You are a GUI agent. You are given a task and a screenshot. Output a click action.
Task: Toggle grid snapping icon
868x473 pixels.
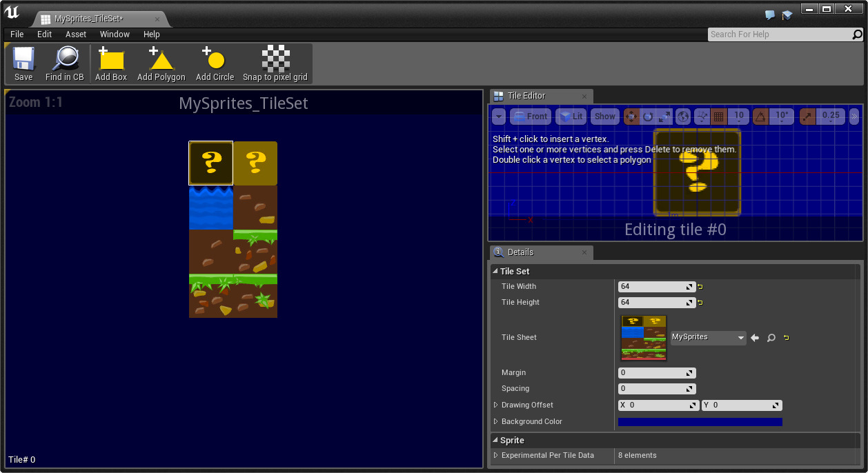(719, 117)
